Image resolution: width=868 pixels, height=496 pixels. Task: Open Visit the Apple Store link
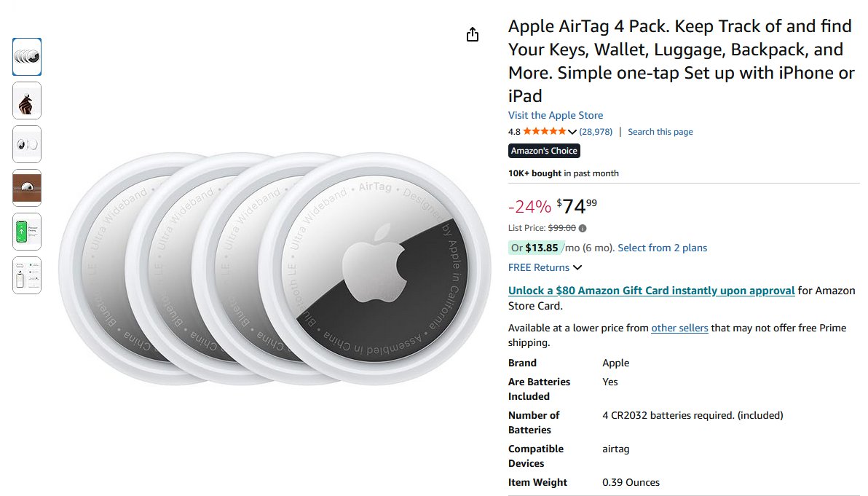click(x=556, y=115)
